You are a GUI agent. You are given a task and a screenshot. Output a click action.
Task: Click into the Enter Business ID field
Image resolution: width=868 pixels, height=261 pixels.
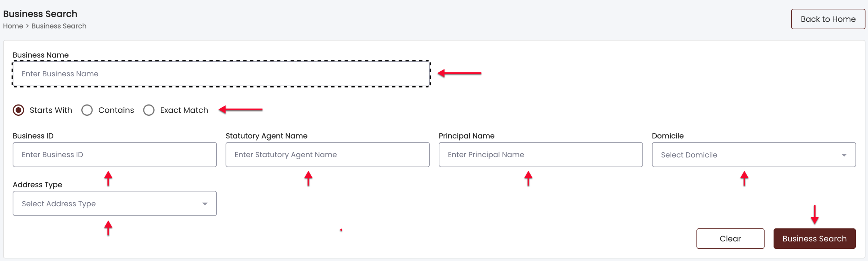tap(115, 155)
